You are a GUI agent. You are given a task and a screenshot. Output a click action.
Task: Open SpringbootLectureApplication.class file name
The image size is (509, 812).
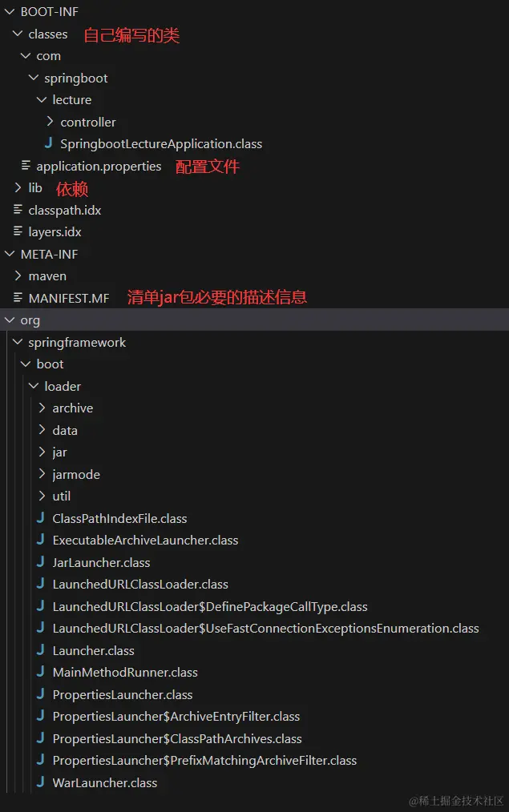[161, 144]
